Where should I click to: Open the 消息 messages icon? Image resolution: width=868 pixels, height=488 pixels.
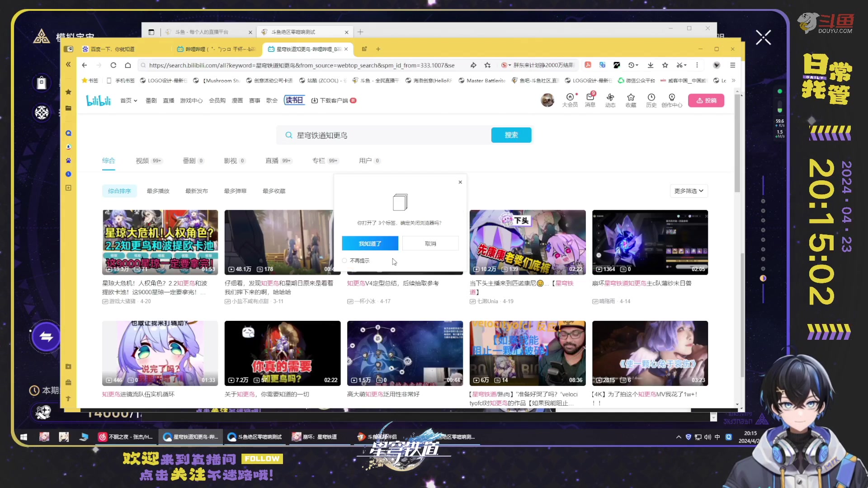590,100
